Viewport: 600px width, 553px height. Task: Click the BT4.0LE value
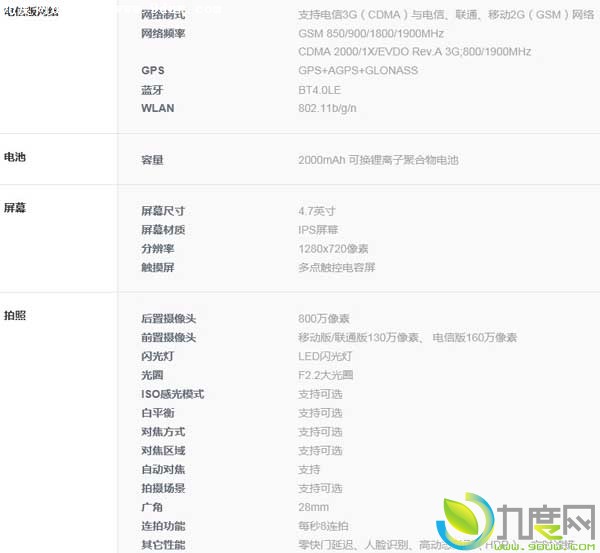[x=319, y=90]
